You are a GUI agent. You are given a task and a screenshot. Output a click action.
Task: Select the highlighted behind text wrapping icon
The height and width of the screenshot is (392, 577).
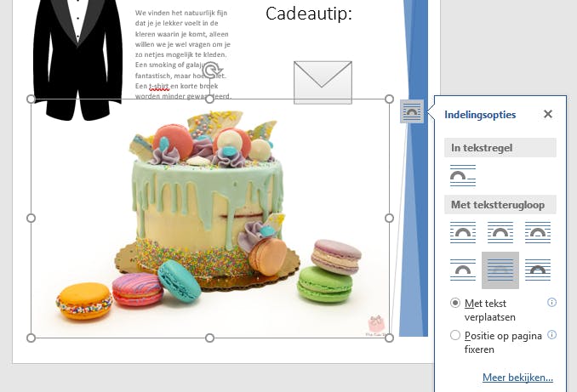[x=500, y=270]
